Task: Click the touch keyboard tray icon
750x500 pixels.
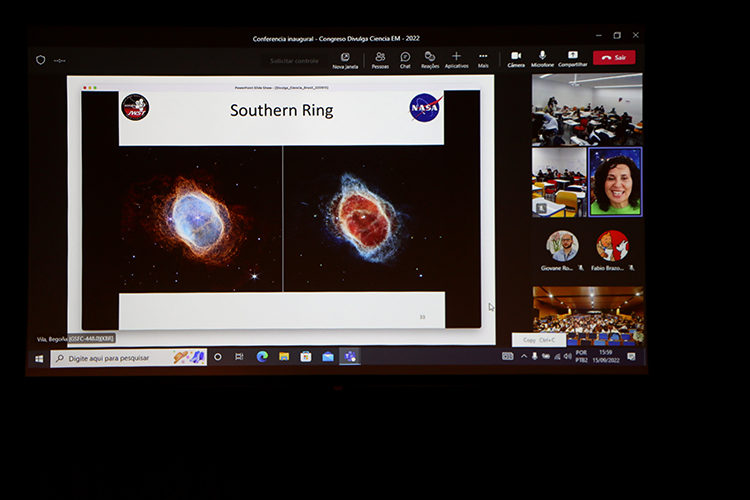Action: pyautogui.click(x=507, y=356)
